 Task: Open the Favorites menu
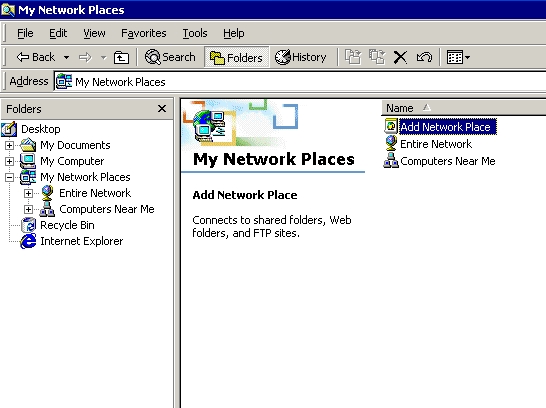[143, 33]
